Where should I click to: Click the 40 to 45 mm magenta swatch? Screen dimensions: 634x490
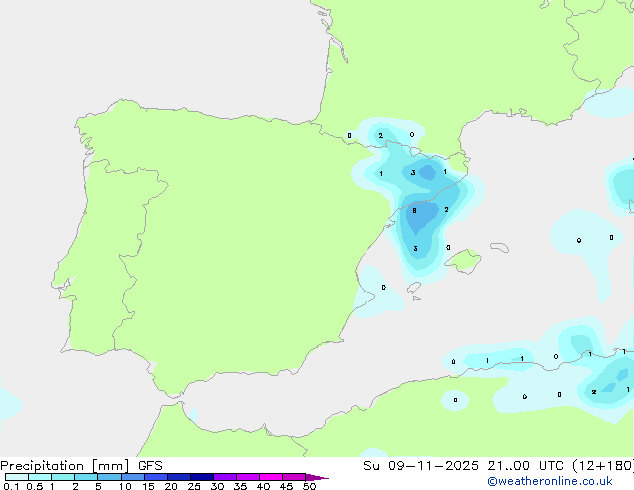(x=271, y=477)
